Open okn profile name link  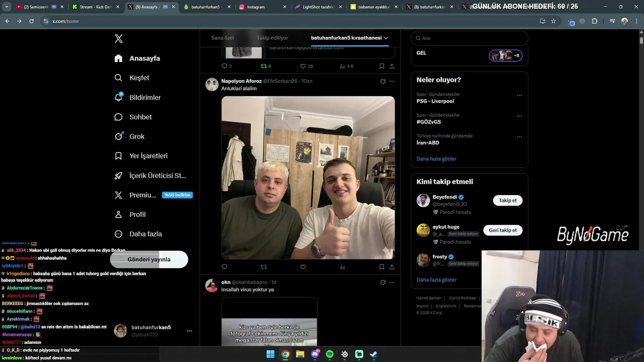(226, 282)
